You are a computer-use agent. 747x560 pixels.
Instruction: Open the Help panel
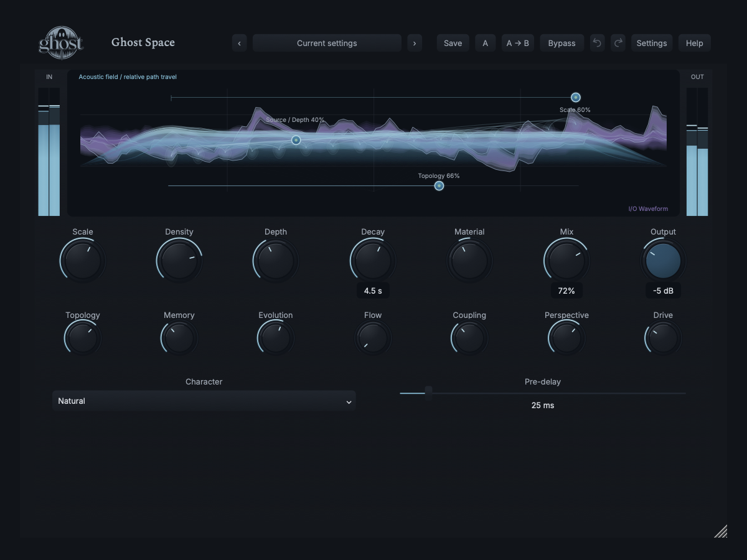(x=695, y=43)
